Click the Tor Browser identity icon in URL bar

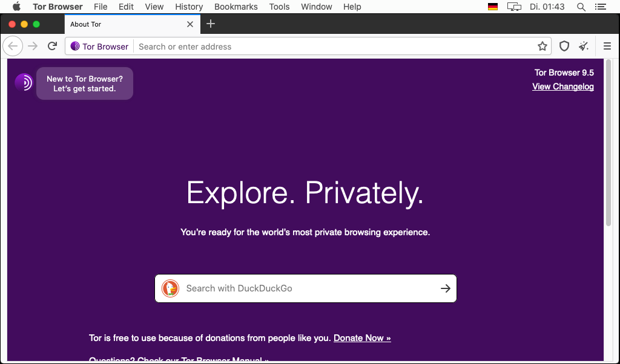(x=75, y=47)
